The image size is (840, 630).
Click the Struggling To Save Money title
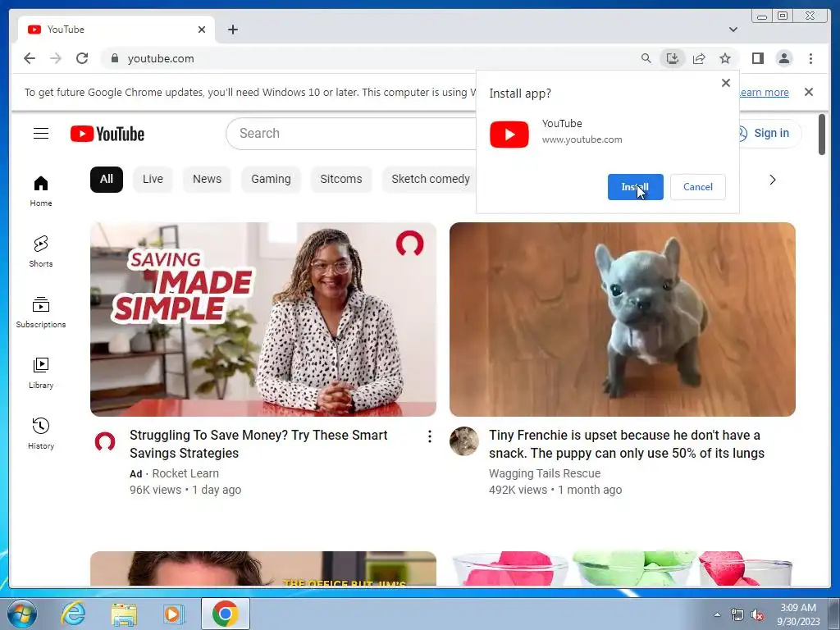[258, 444]
